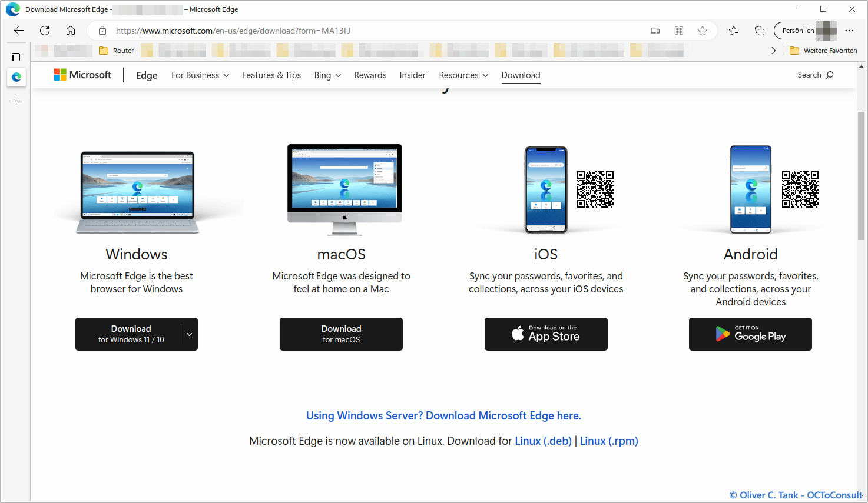Click the Android QR code
This screenshot has height=503, width=868.
click(x=800, y=189)
